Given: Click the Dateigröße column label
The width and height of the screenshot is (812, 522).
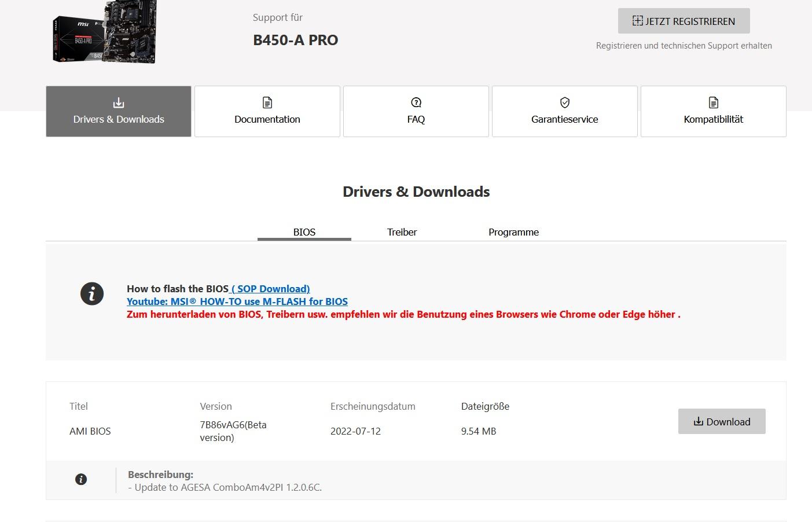Looking at the screenshot, I should pos(485,406).
